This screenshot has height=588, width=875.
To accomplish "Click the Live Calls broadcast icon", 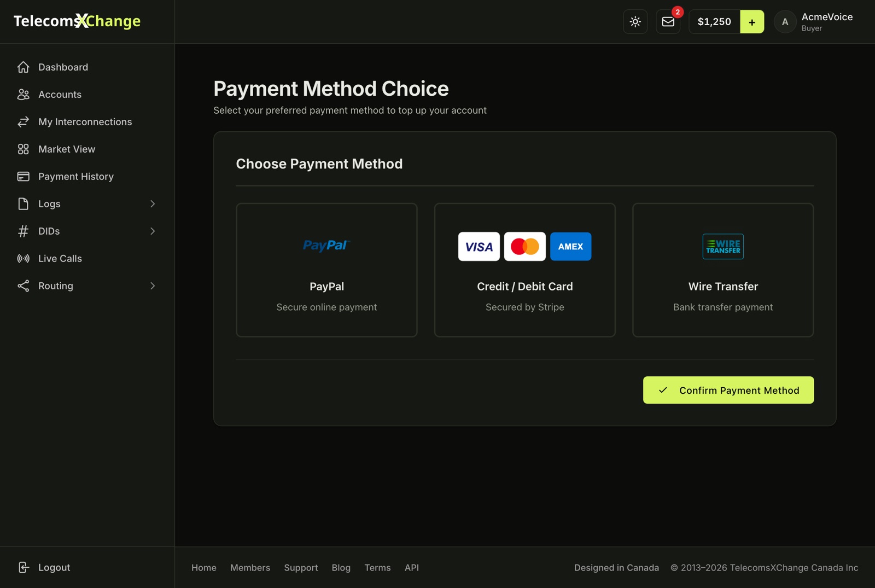I will [23, 258].
